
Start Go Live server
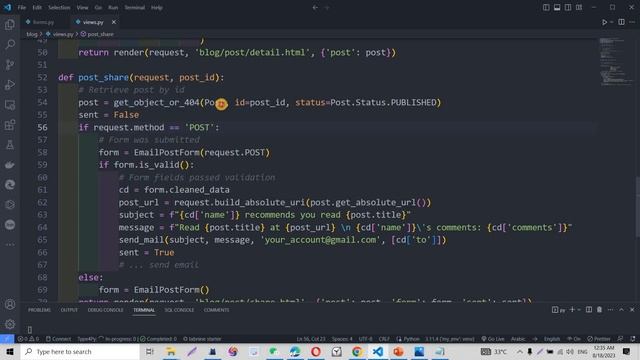click(493, 339)
